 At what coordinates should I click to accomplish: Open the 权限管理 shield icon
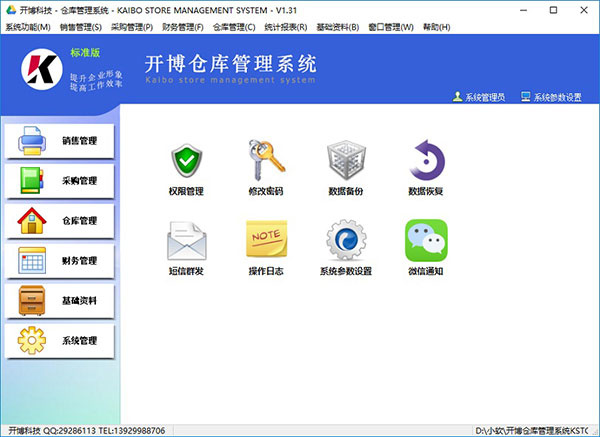click(x=186, y=161)
